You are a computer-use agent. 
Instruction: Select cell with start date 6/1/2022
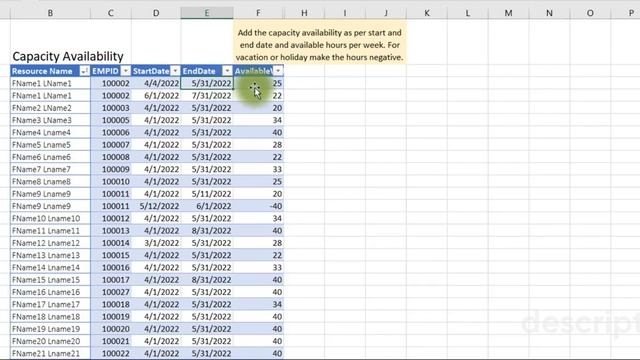(x=156, y=96)
